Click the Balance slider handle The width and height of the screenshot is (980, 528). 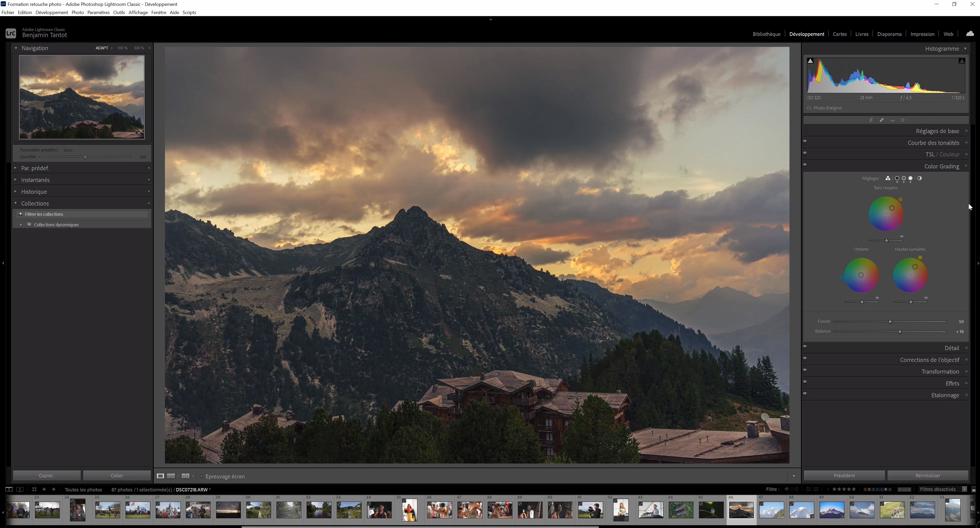tap(900, 332)
